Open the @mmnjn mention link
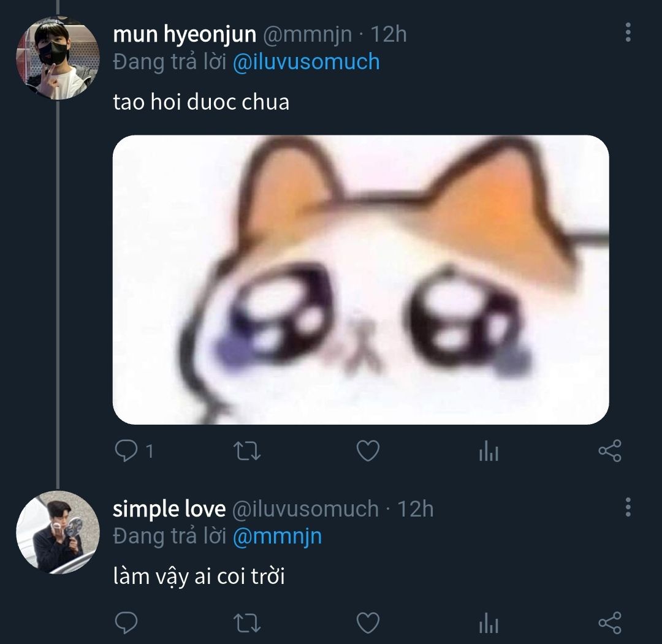Image resolution: width=662 pixels, height=644 pixels. coord(277,536)
